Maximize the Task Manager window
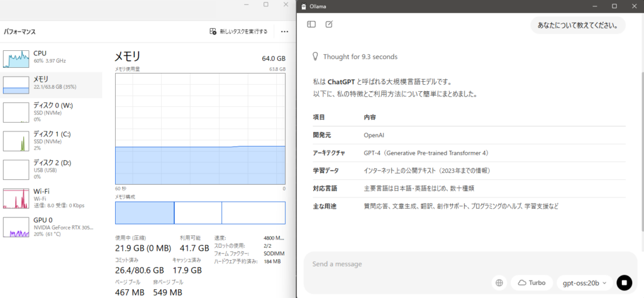This screenshot has height=298, width=644. (266, 4)
